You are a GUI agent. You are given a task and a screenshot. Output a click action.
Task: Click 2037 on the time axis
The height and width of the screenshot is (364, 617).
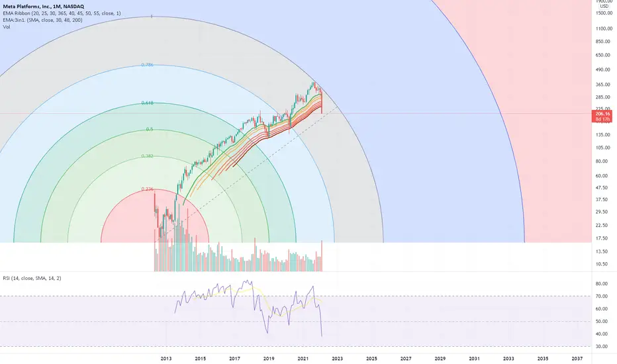point(577,359)
